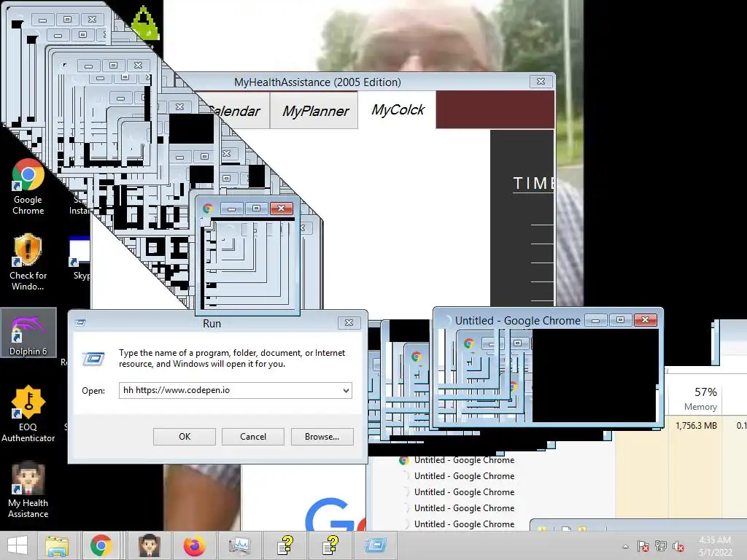The width and height of the screenshot is (747, 560).
Task: Launch Firefox from the taskbar
Action: 194,545
